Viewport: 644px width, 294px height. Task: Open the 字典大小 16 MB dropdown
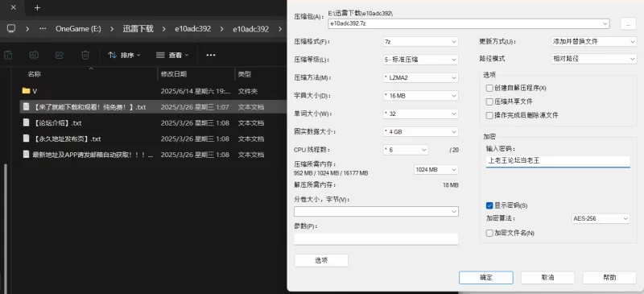[x=420, y=96]
